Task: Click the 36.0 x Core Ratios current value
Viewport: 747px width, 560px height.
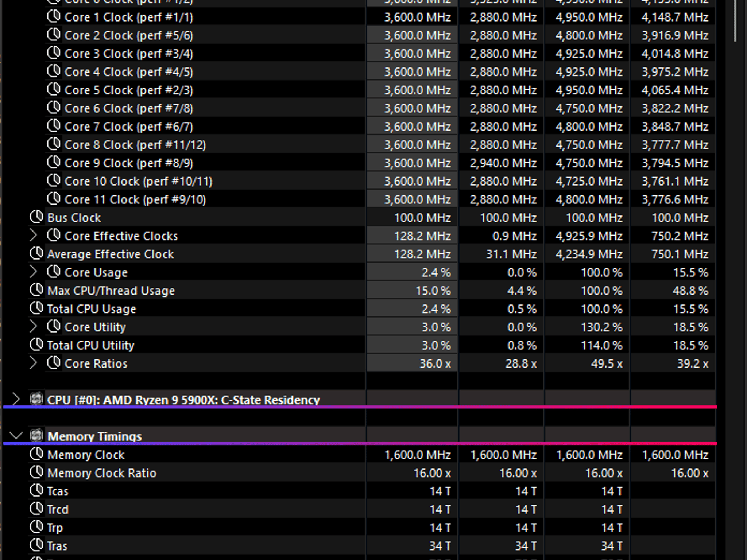Action: point(435,363)
